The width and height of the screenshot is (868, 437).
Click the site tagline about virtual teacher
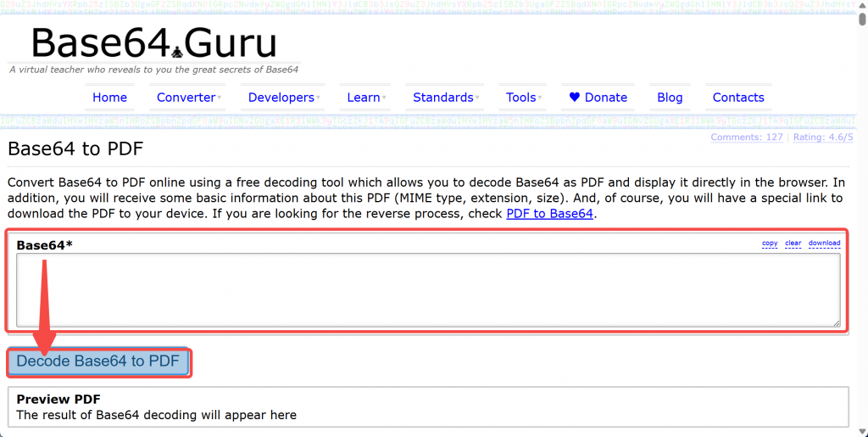(x=154, y=70)
